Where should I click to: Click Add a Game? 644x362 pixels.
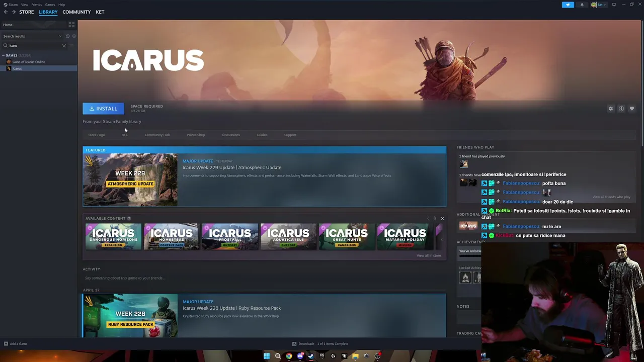pos(15,344)
